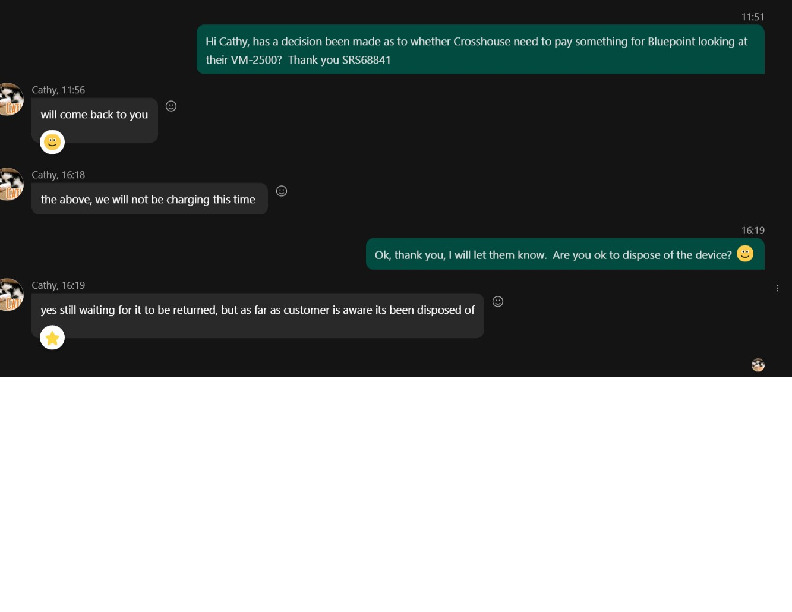Open the three-dot more options menu
This screenshot has height=612, width=792.
pos(778,288)
